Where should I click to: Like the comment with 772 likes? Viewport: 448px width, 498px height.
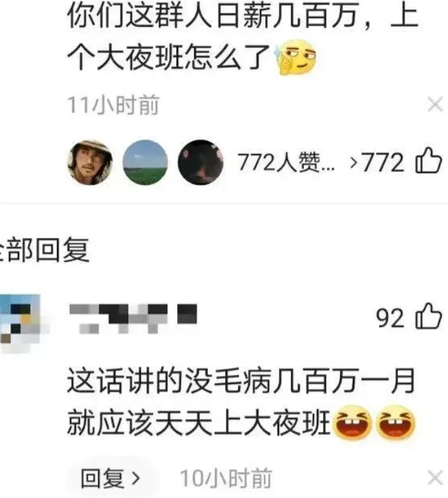428,161
